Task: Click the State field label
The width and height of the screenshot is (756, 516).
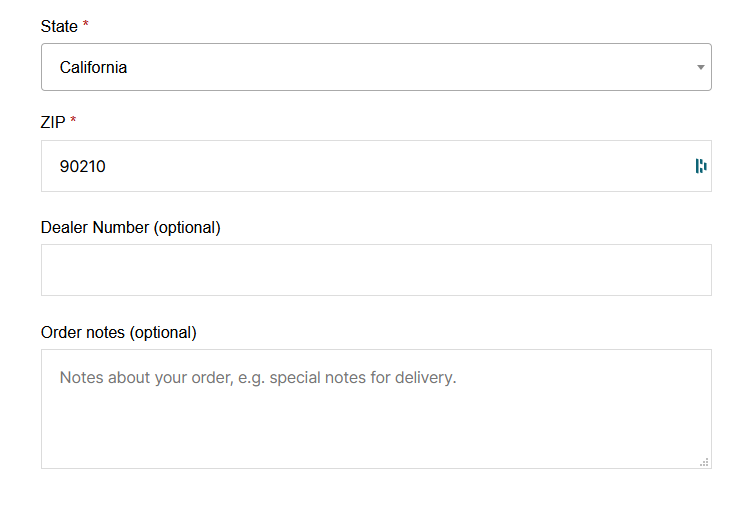Action: (x=59, y=26)
